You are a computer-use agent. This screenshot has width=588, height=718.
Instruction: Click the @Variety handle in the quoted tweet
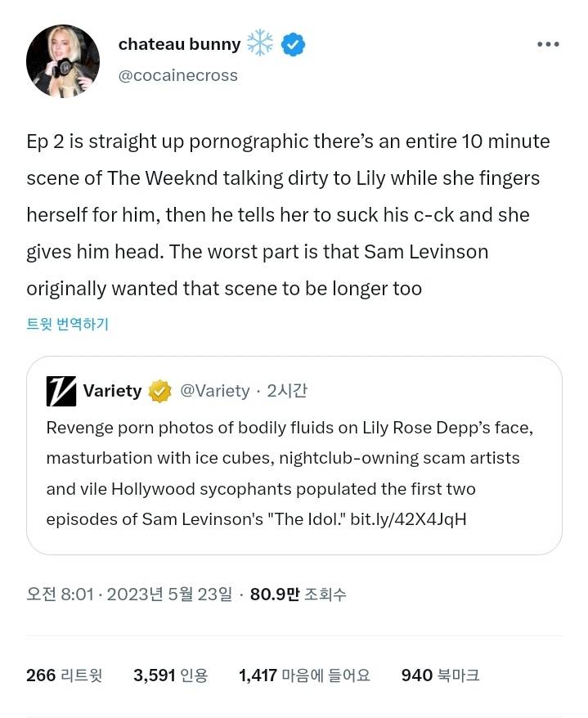coord(214,391)
